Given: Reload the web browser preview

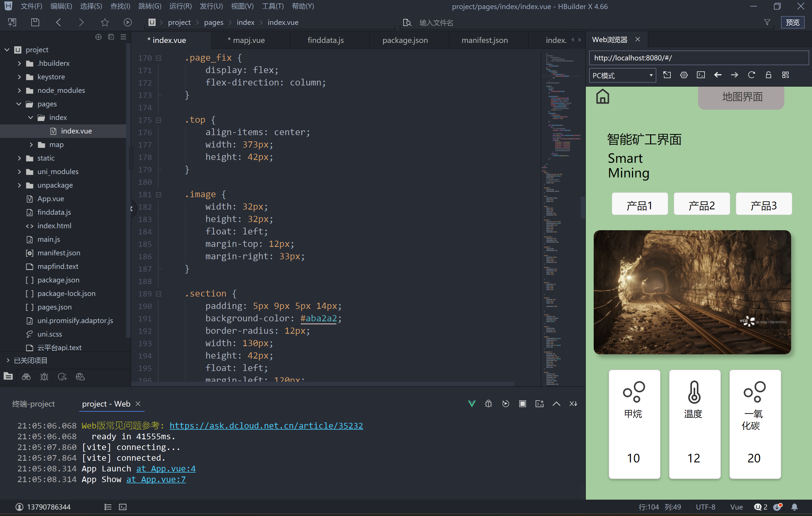Looking at the screenshot, I should click(751, 75).
